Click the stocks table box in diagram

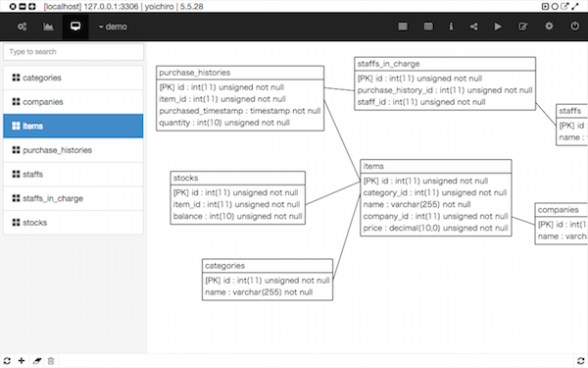click(x=238, y=198)
